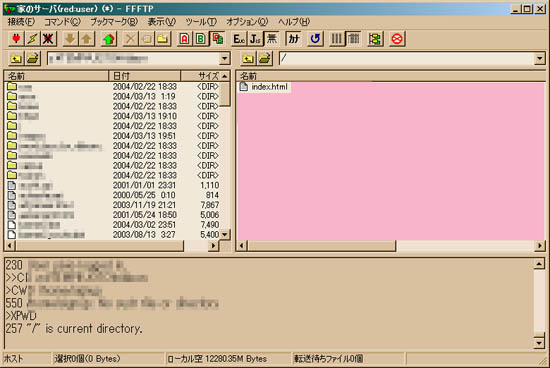Click the sync folder movement icon
This screenshot has width=550, height=368.
tap(375, 39)
